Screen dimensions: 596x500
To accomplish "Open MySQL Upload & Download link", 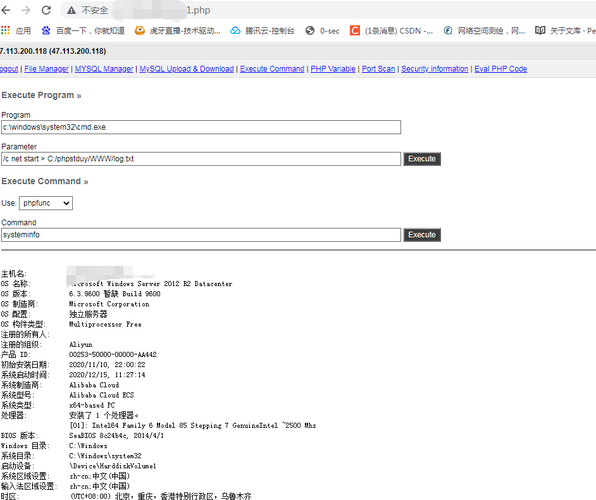I will pos(187,69).
